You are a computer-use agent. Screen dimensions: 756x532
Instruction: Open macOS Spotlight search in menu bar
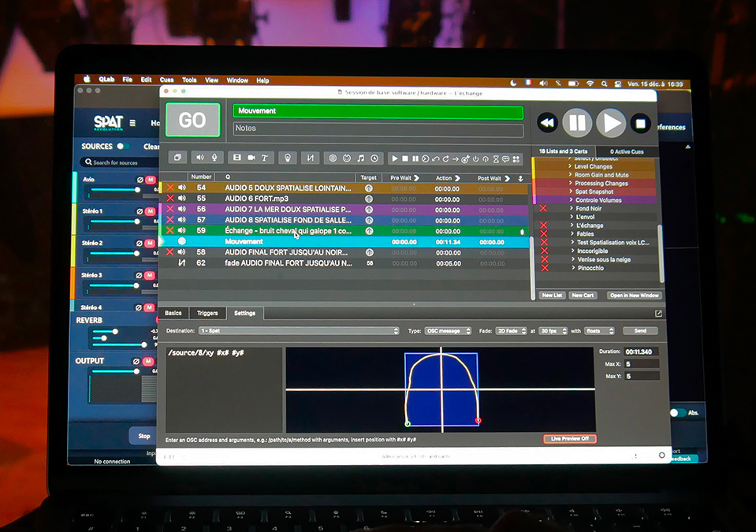click(604, 84)
